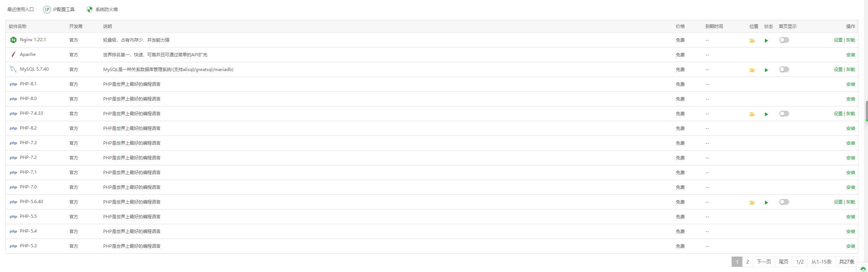
Task: Click the 系统防火墙 shield icon
Action: pyautogui.click(x=89, y=10)
